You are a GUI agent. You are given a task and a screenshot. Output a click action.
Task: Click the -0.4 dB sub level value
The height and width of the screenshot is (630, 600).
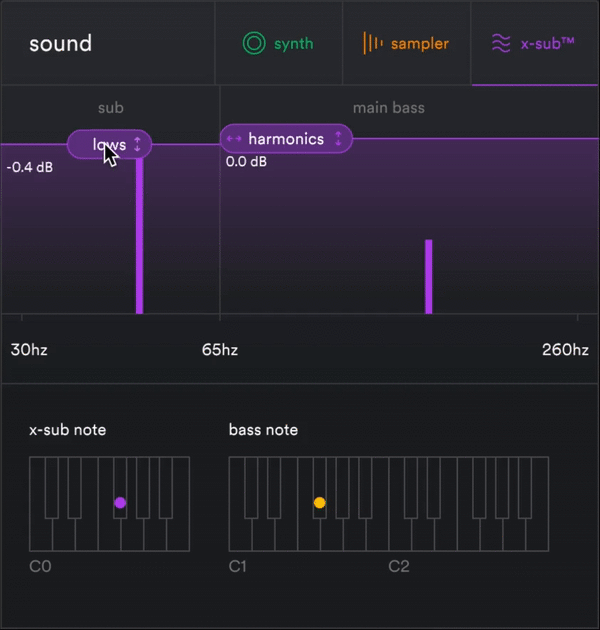point(30,167)
